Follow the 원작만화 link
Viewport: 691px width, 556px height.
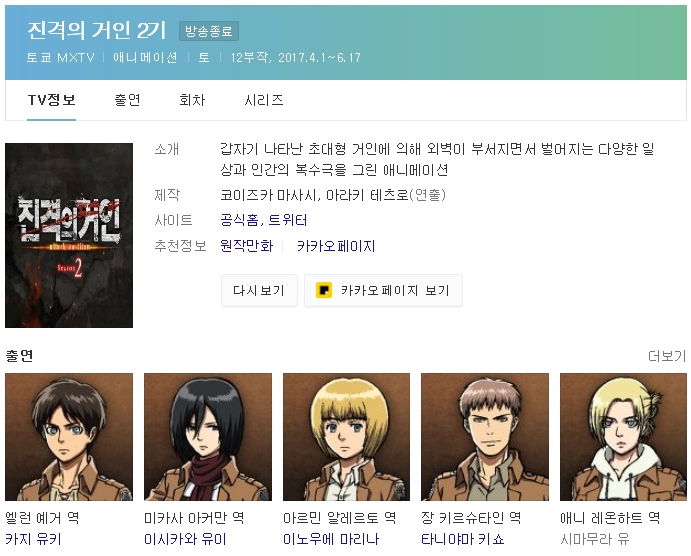point(247,245)
